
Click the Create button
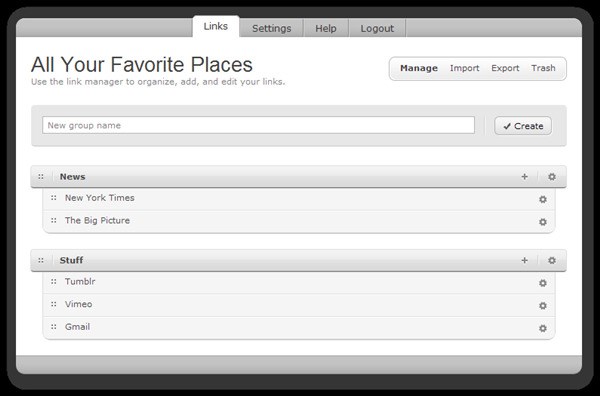click(523, 126)
